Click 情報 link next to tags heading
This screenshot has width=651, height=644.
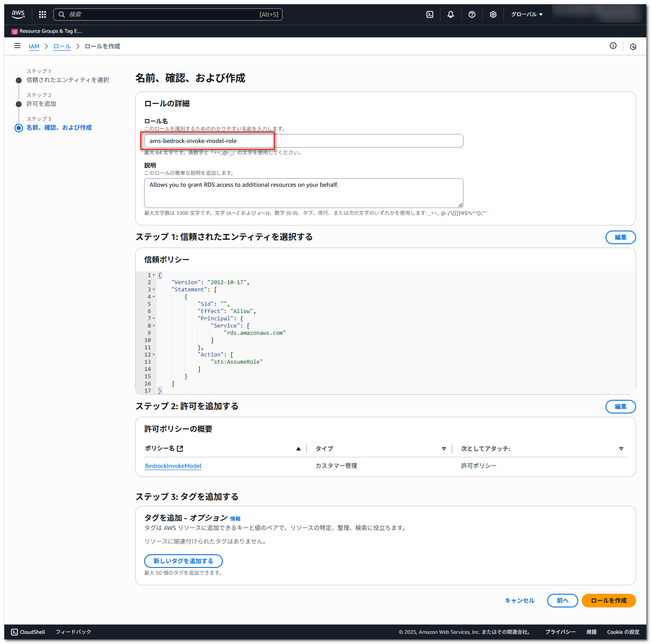tap(235, 519)
